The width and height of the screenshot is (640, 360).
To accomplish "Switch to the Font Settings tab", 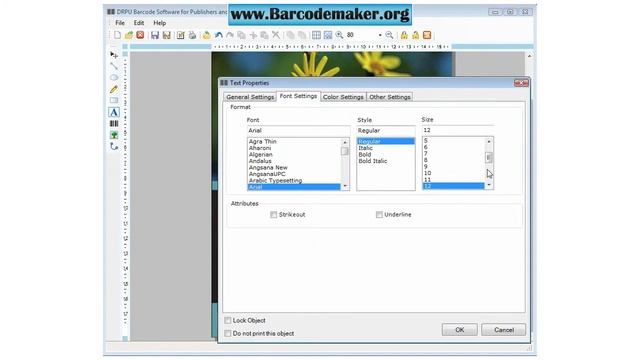I will (298, 96).
